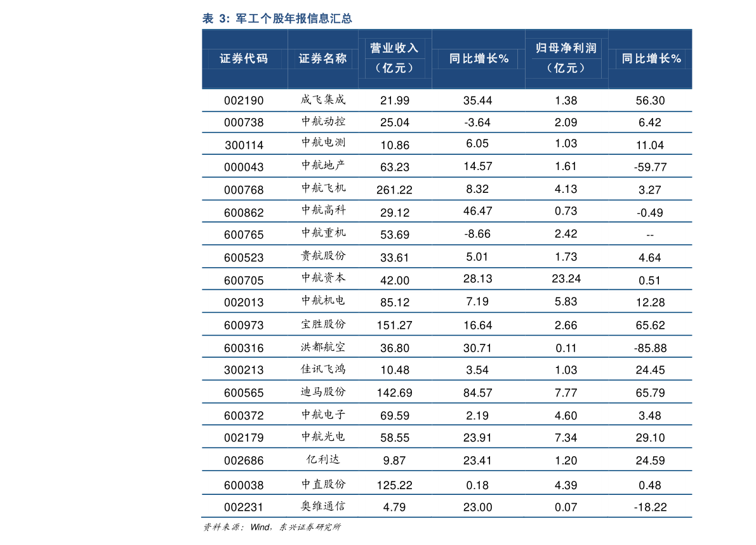Select stock code 000738
The height and width of the screenshot is (545, 756).
(244, 122)
